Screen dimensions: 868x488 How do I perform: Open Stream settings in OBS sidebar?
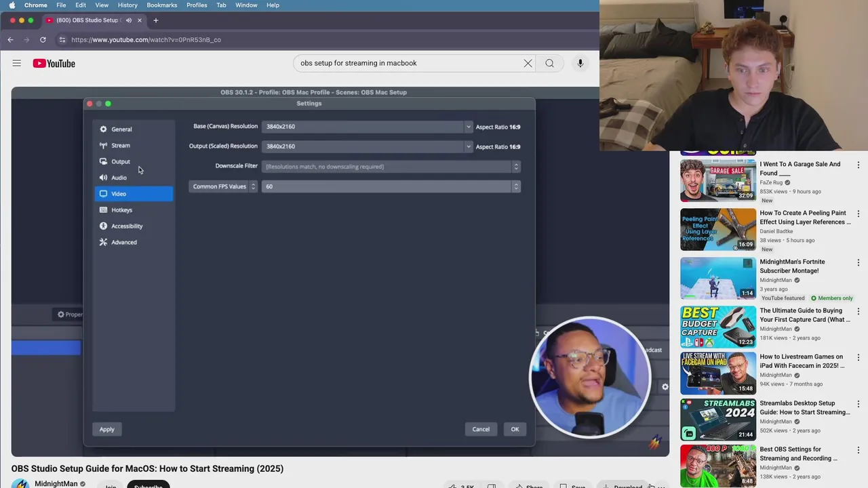pos(134,145)
